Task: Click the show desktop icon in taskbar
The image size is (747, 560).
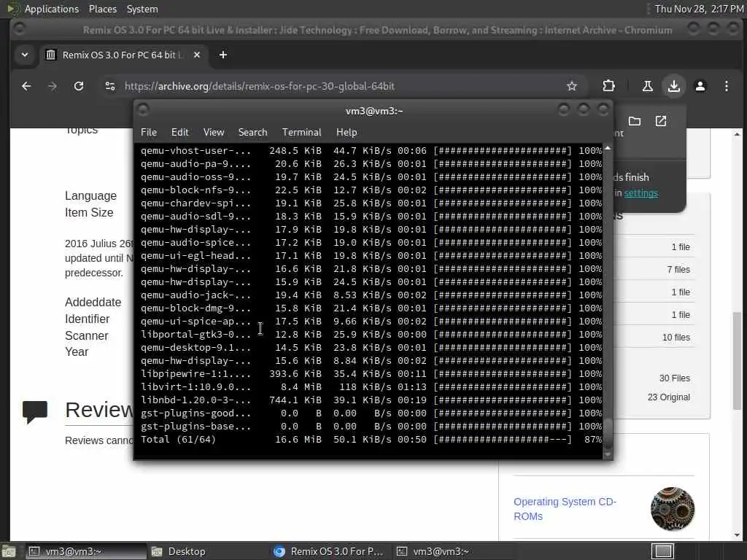Action: pyautogui.click(x=9, y=551)
